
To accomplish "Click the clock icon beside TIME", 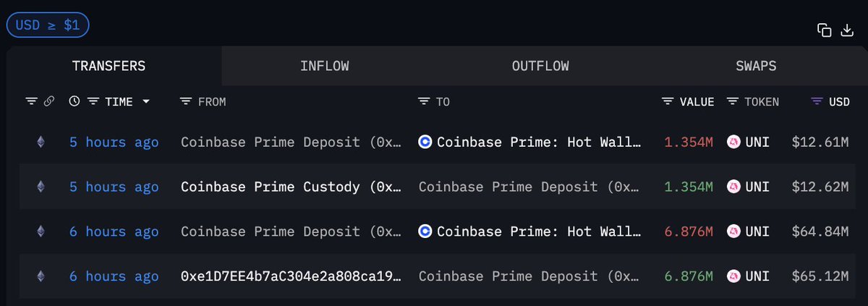I will (75, 102).
